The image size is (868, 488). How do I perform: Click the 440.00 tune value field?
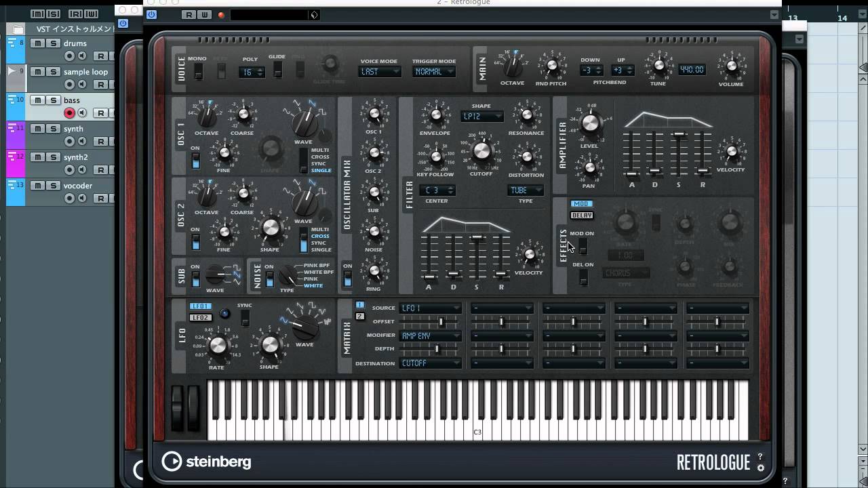tap(692, 69)
